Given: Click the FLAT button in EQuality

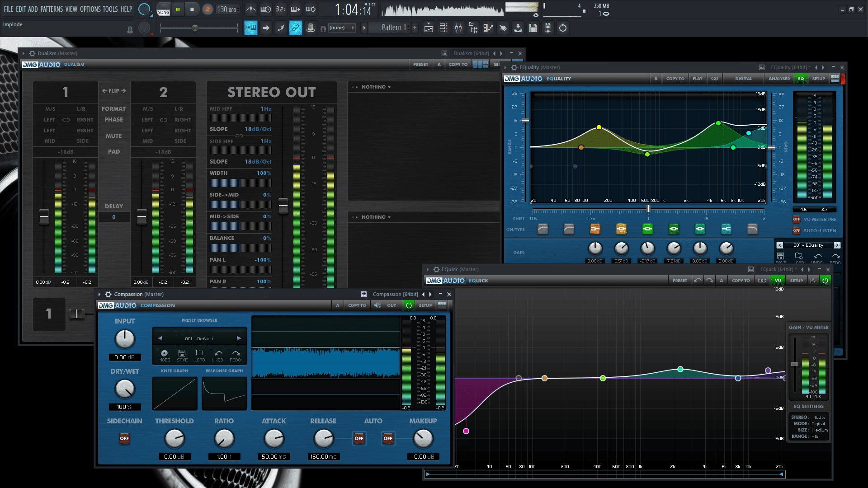Looking at the screenshot, I should coord(698,78).
